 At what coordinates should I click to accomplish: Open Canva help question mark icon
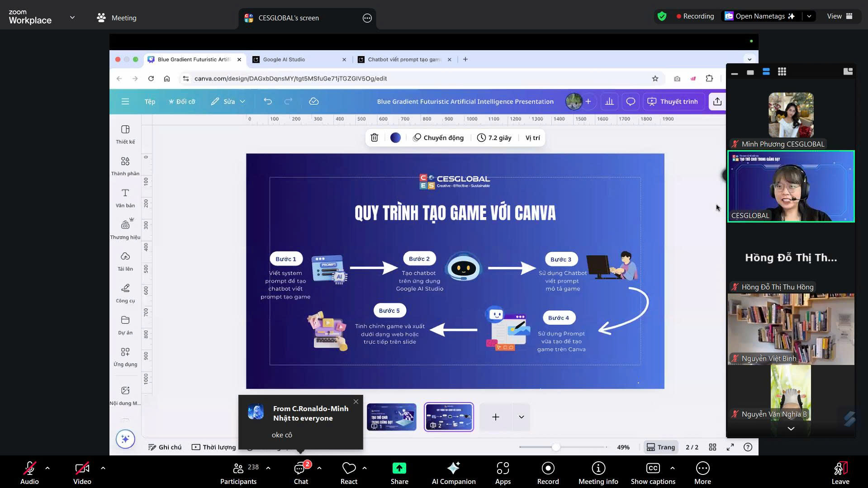pyautogui.click(x=748, y=447)
